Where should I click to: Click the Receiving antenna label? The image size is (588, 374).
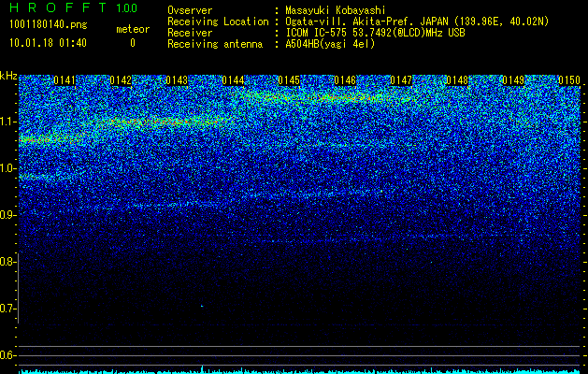click(x=215, y=44)
